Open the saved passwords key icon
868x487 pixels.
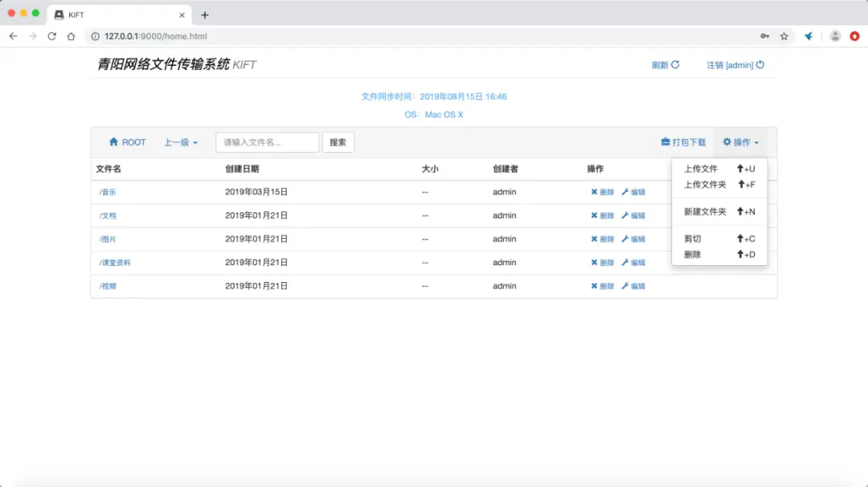coord(764,36)
